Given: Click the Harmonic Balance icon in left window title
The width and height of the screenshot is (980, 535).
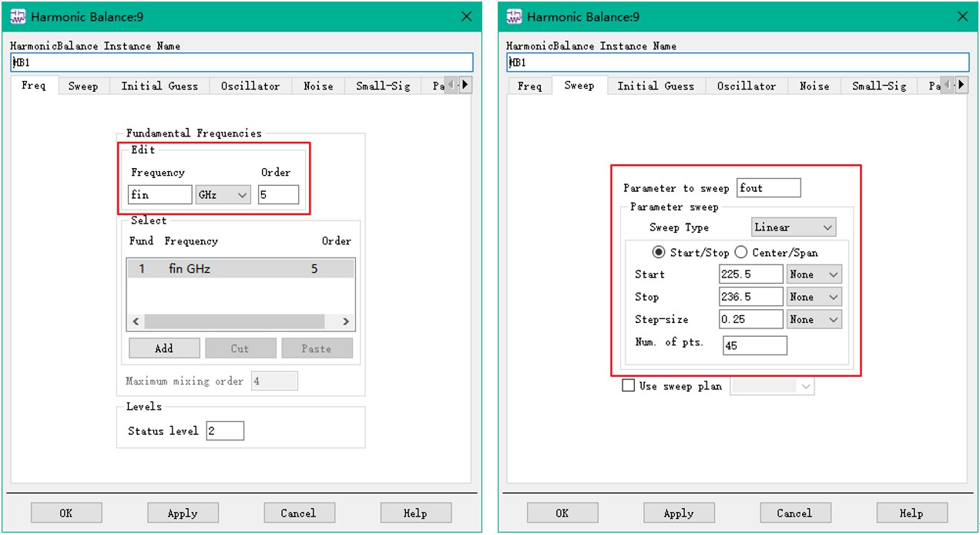Looking at the screenshot, I should [18, 16].
